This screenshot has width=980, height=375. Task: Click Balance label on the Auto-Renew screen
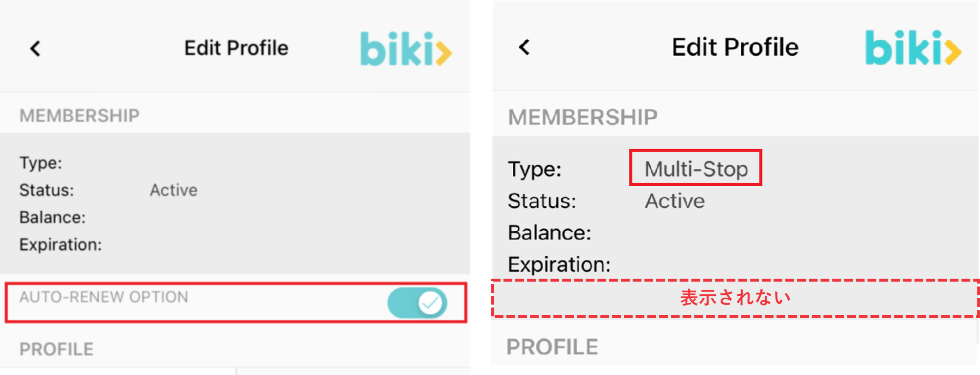(x=52, y=217)
